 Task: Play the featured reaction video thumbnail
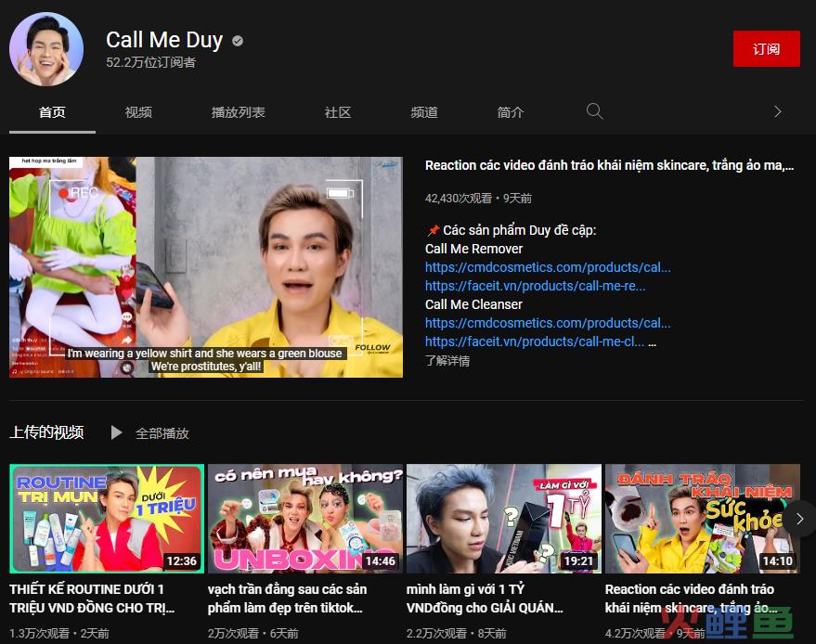point(206,267)
